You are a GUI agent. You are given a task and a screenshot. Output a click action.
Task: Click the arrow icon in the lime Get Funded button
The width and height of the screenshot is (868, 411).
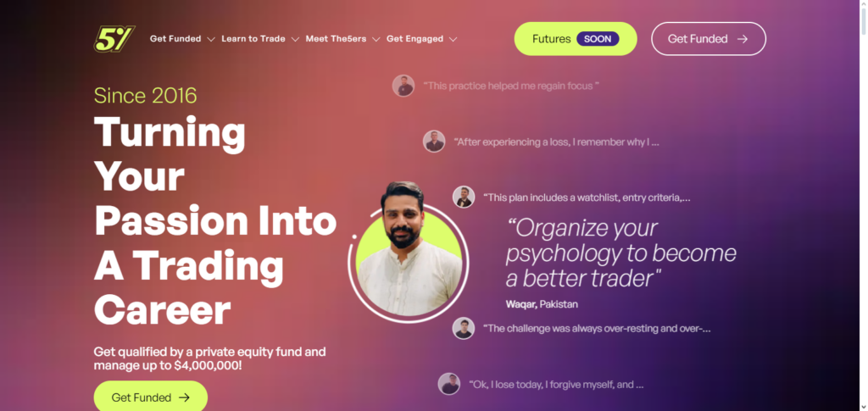(184, 397)
